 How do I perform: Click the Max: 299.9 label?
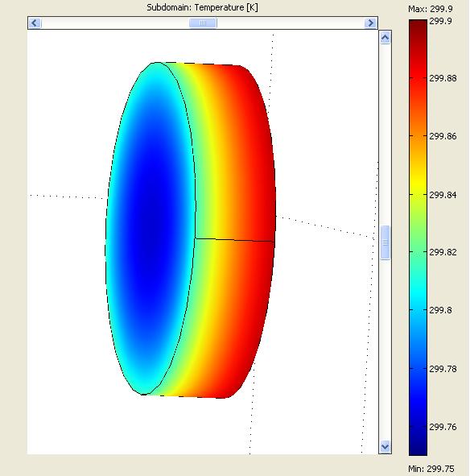coord(431,9)
